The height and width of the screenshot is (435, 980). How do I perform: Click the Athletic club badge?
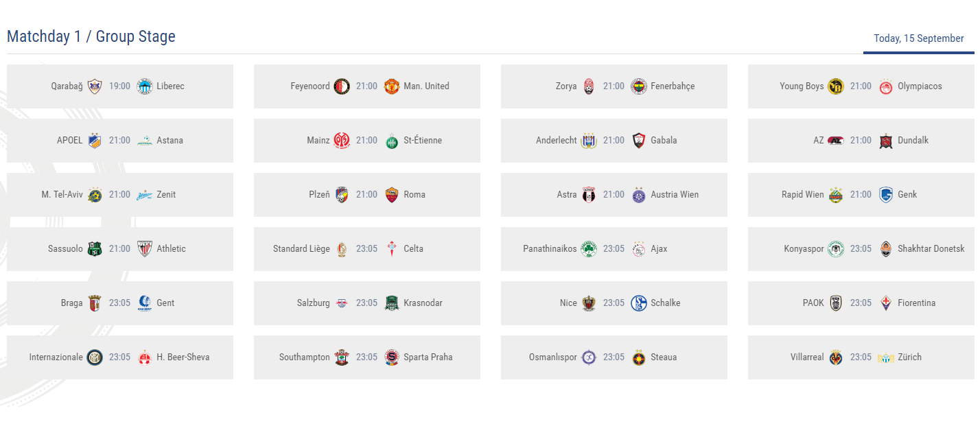144,249
